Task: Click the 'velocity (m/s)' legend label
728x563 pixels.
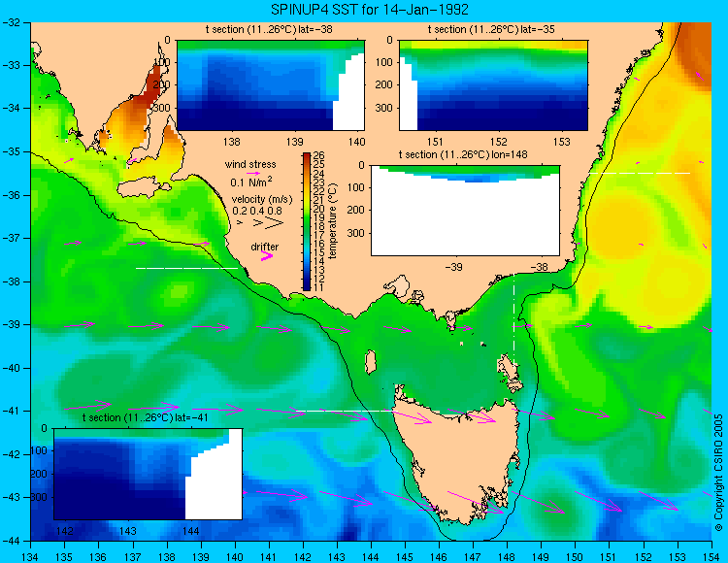Action: click(x=262, y=200)
